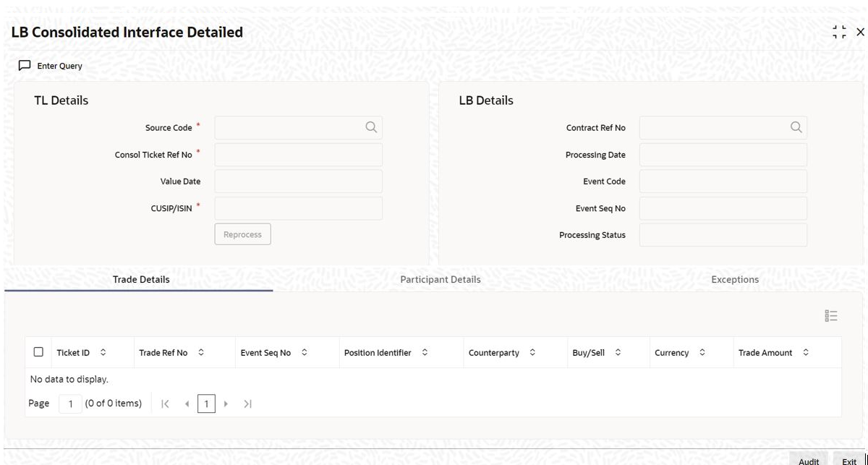This screenshot has width=868, height=465.
Task: Sort by Trade Amount column
Action: 805,353
